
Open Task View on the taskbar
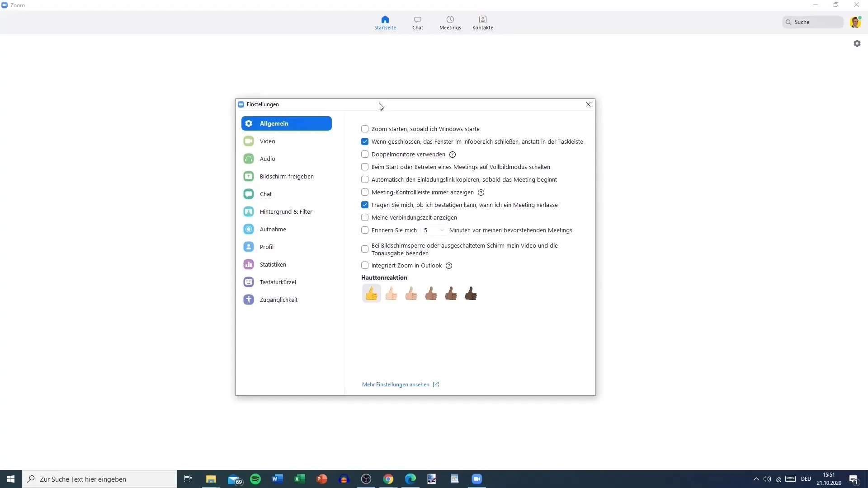(188, 479)
